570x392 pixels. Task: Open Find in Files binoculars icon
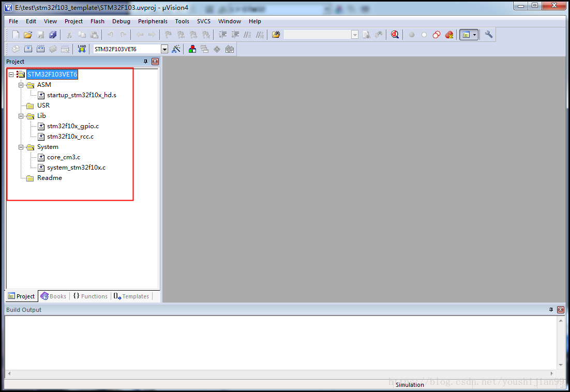276,35
